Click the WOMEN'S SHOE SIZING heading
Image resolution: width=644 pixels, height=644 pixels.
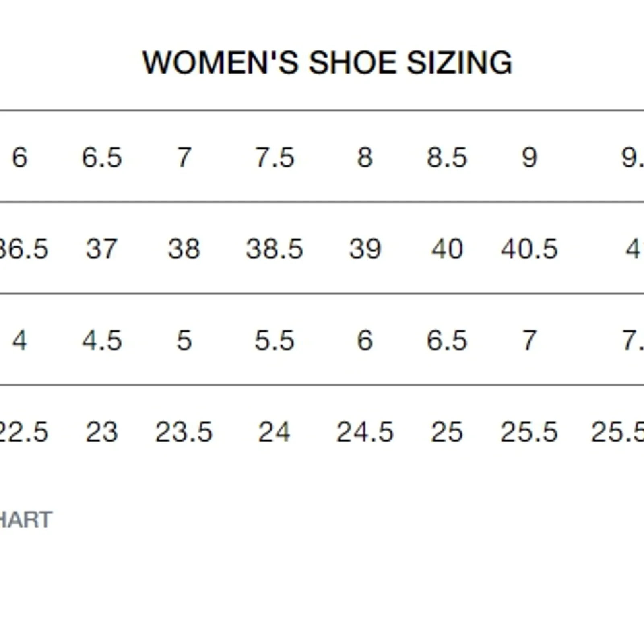pos(327,62)
